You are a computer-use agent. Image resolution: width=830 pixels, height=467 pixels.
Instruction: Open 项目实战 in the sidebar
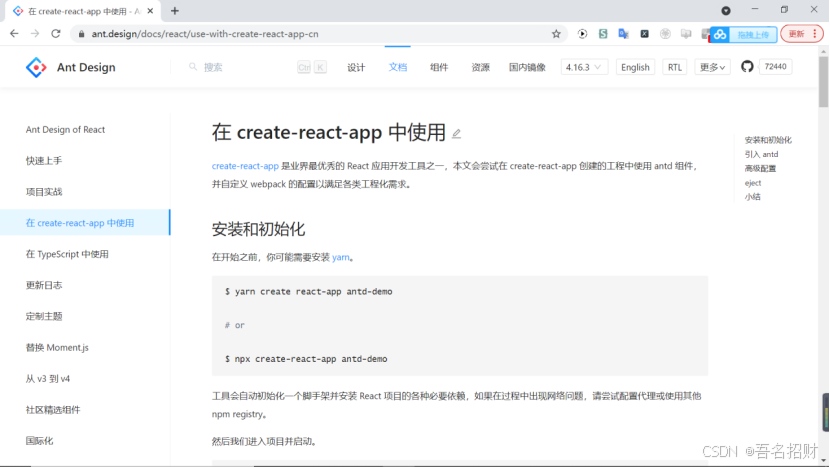point(44,192)
